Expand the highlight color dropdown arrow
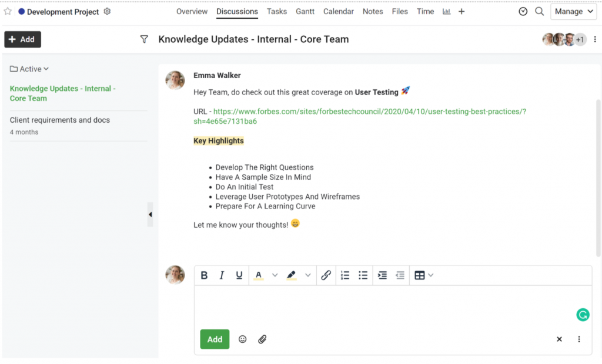602x364 pixels. 308,275
